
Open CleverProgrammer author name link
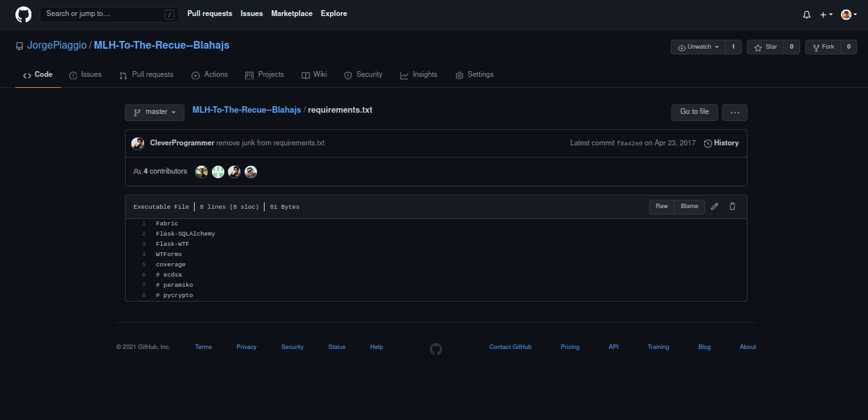coord(182,143)
